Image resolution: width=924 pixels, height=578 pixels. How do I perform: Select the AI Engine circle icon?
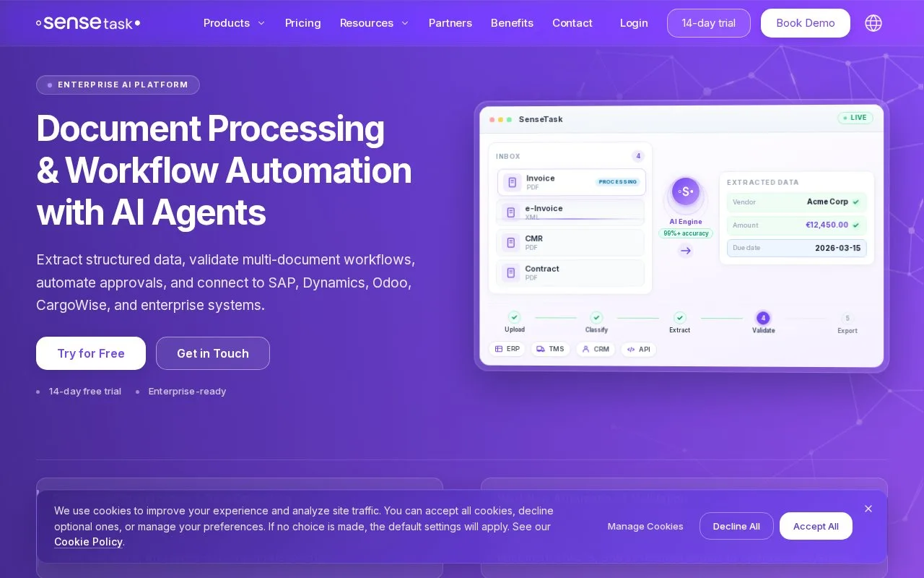(686, 191)
